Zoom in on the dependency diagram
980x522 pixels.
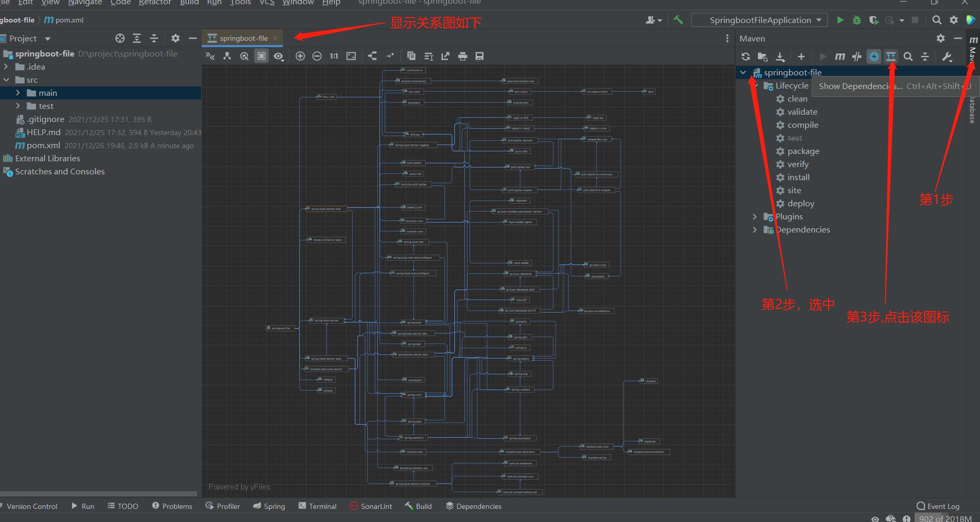point(300,56)
